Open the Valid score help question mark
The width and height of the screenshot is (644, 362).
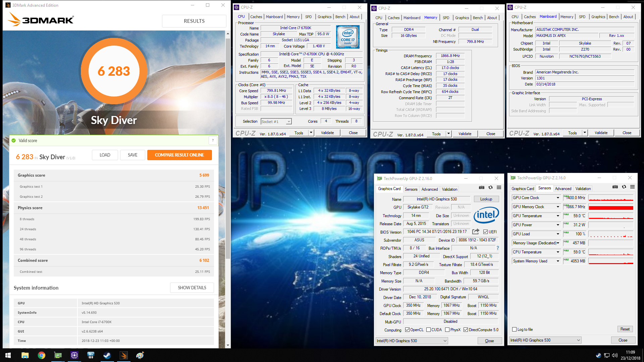tap(213, 140)
